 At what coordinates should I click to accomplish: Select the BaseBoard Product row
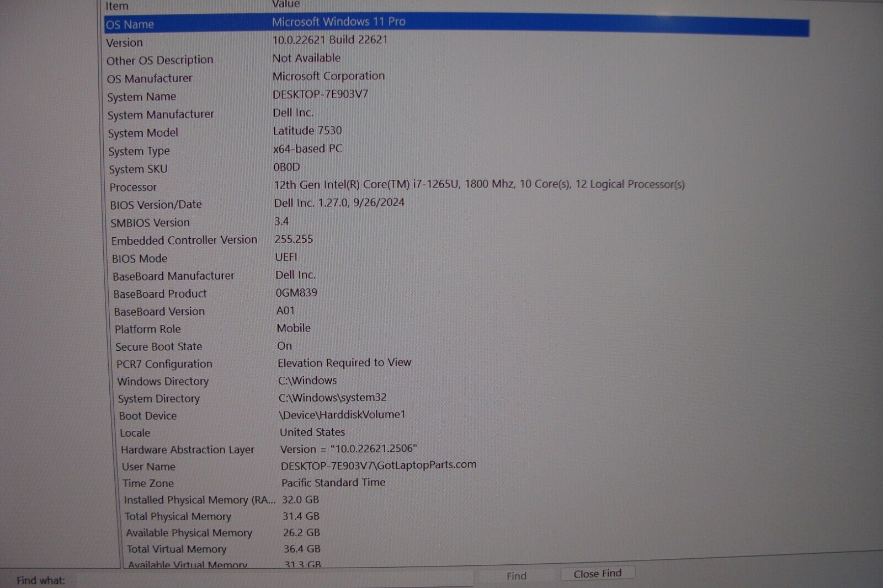point(160,294)
